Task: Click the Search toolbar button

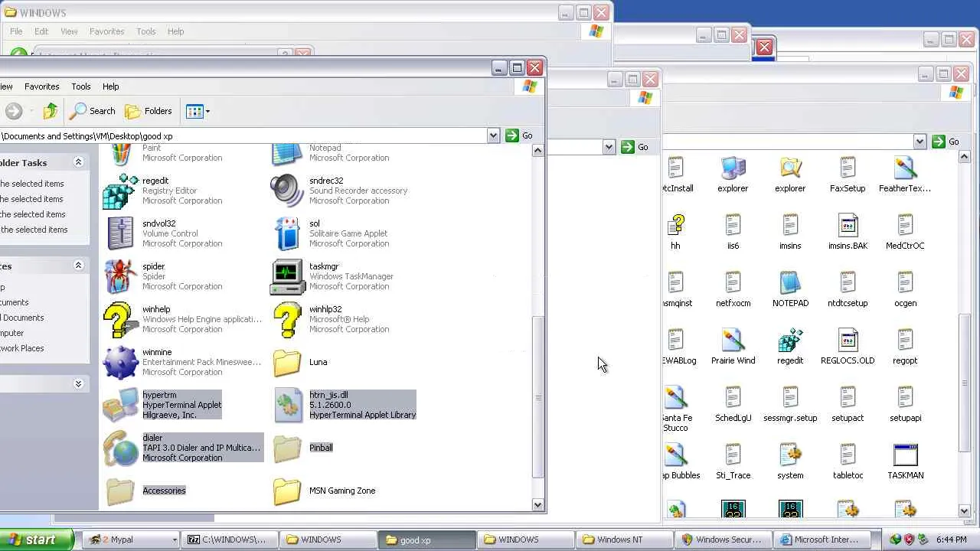Action: (92, 111)
